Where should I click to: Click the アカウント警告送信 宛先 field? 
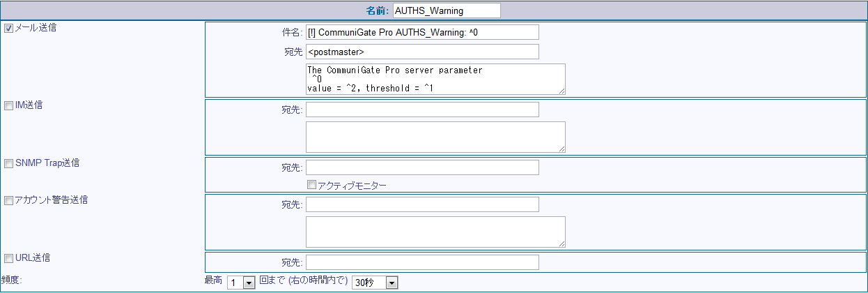[422, 204]
